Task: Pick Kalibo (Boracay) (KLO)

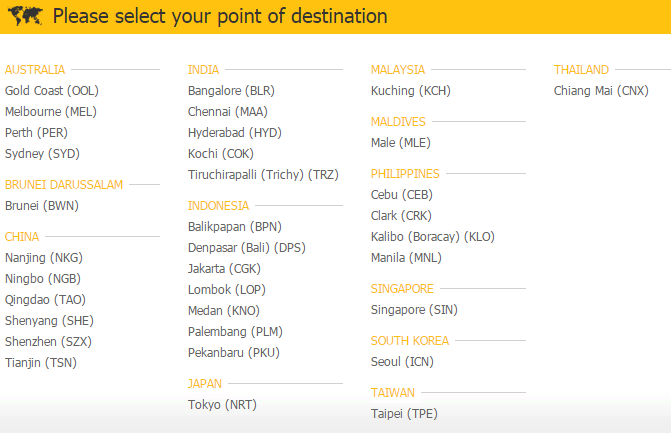Action: (x=433, y=237)
